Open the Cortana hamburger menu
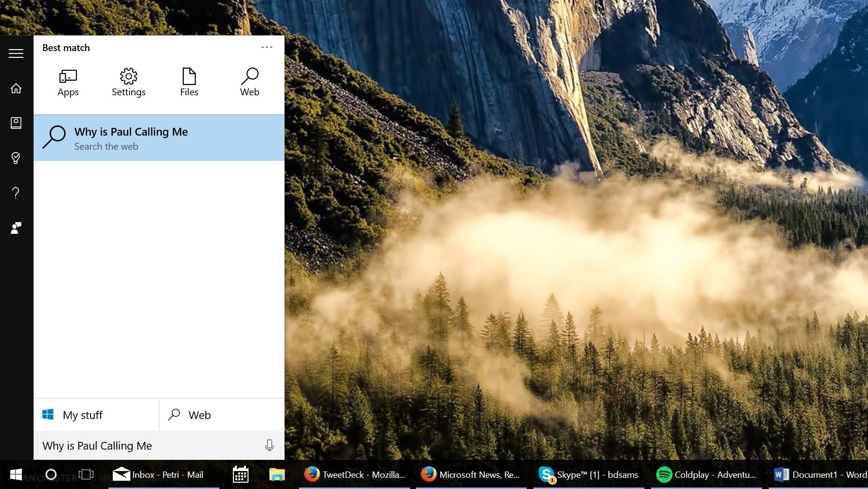The image size is (868, 489). point(16,53)
